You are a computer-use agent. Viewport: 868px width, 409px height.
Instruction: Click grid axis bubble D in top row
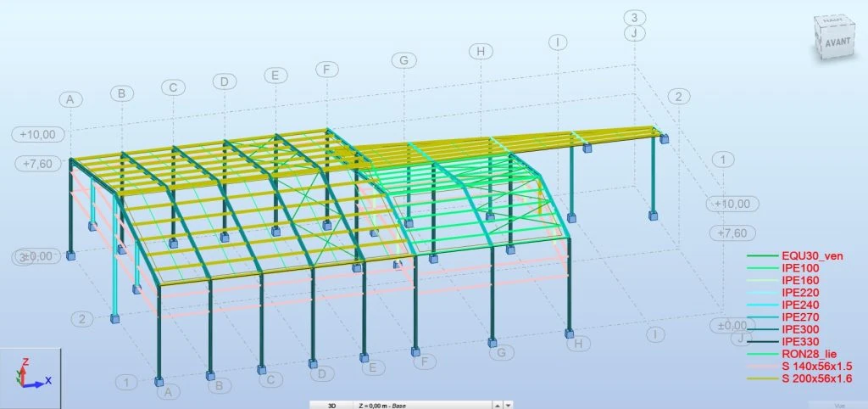tap(224, 81)
